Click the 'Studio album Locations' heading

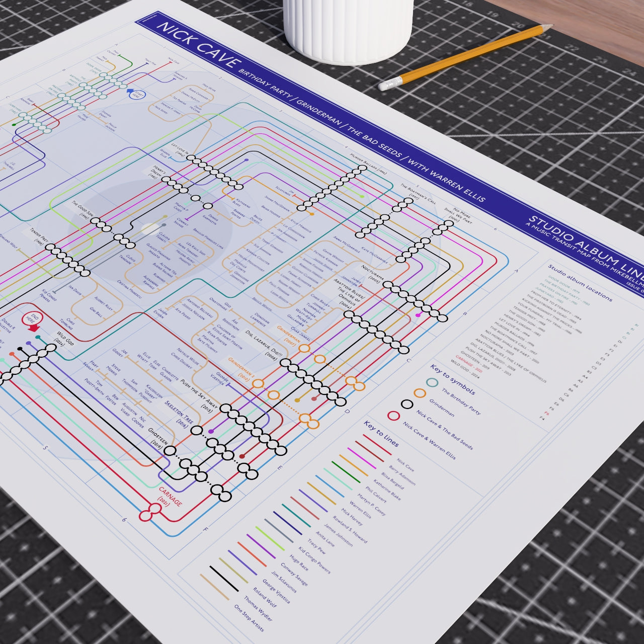(x=580, y=283)
